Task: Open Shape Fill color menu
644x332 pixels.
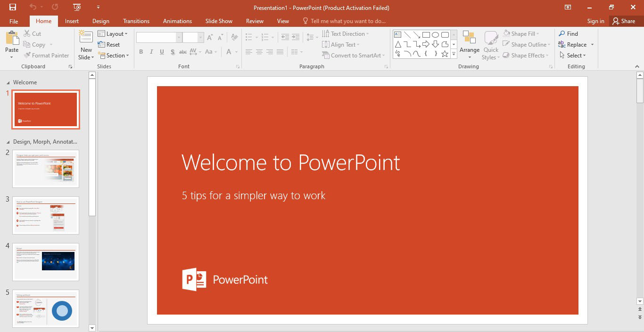Action: point(521,34)
